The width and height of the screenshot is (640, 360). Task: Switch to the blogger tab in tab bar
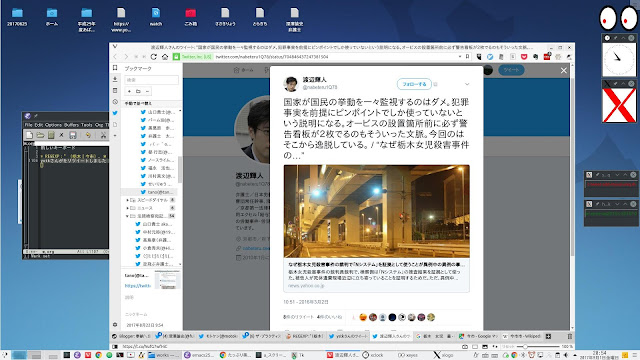click(x=131, y=336)
